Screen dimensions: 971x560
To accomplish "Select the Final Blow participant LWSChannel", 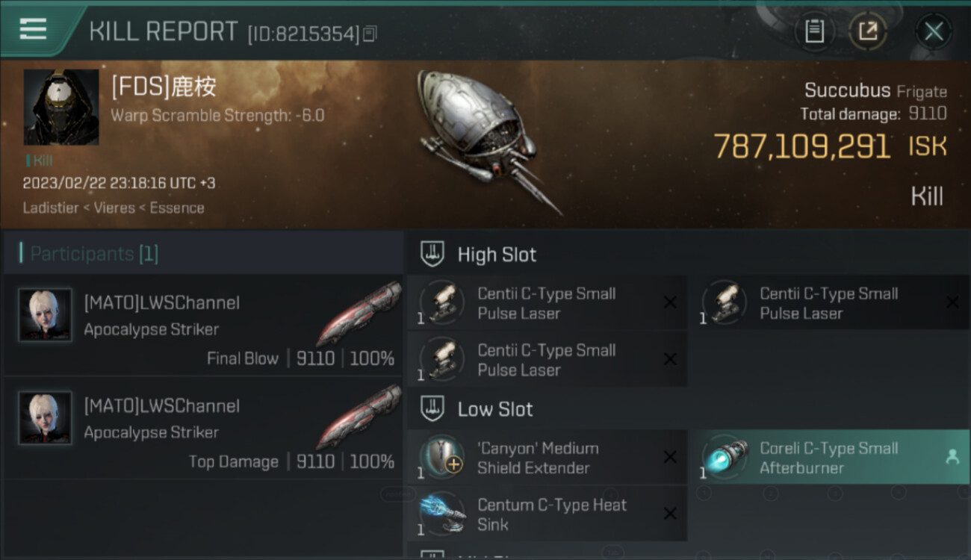I will click(203, 325).
